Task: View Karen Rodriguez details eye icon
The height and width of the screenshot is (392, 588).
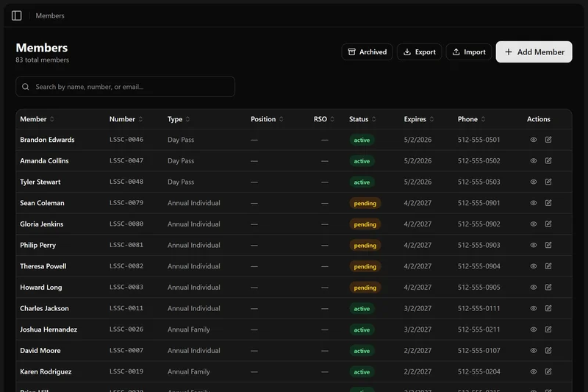Action: (x=534, y=371)
